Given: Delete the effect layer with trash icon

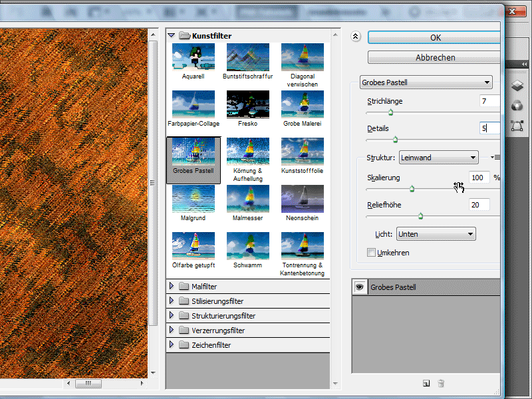Looking at the screenshot, I should click(441, 383).
